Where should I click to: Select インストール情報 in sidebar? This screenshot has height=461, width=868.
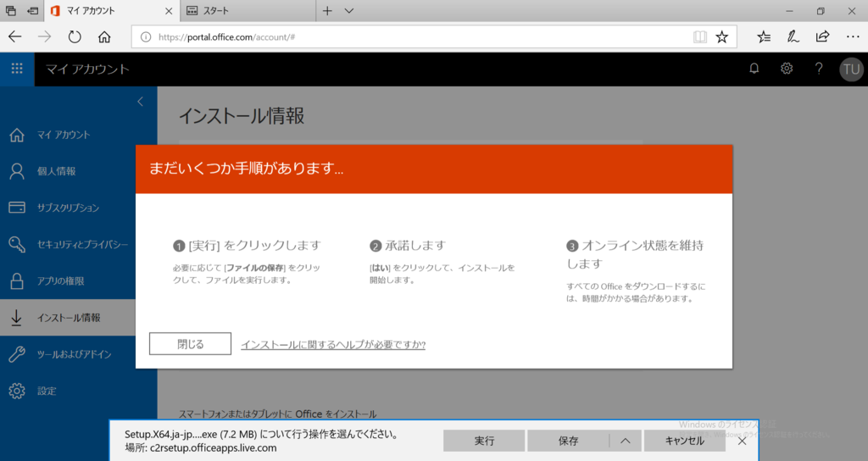click(68, 318)
